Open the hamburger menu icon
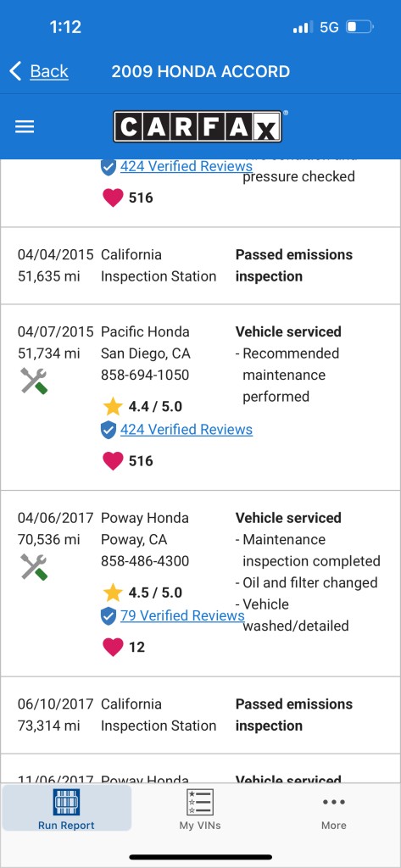This screenshot has height=868, width=401. point(25,127)
